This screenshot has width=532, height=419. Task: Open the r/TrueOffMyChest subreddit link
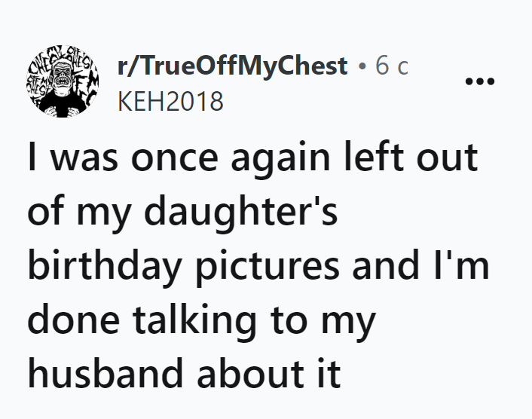(233, 66)
